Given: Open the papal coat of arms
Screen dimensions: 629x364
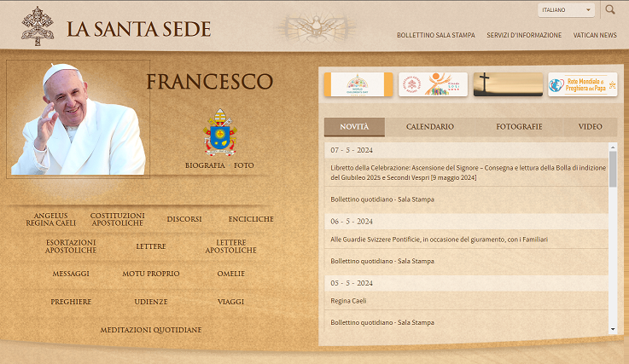Looking at the screenshot, I should coord(220,132).
